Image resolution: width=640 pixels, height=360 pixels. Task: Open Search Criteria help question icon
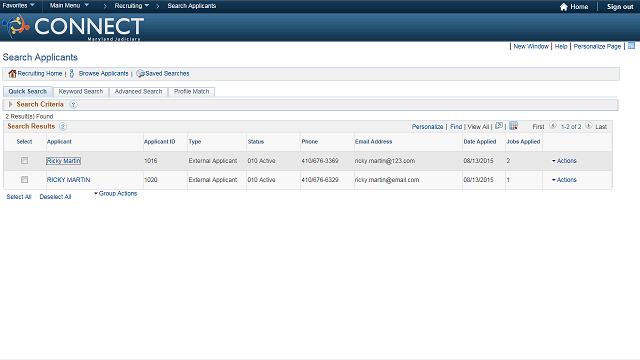(73, 104)
